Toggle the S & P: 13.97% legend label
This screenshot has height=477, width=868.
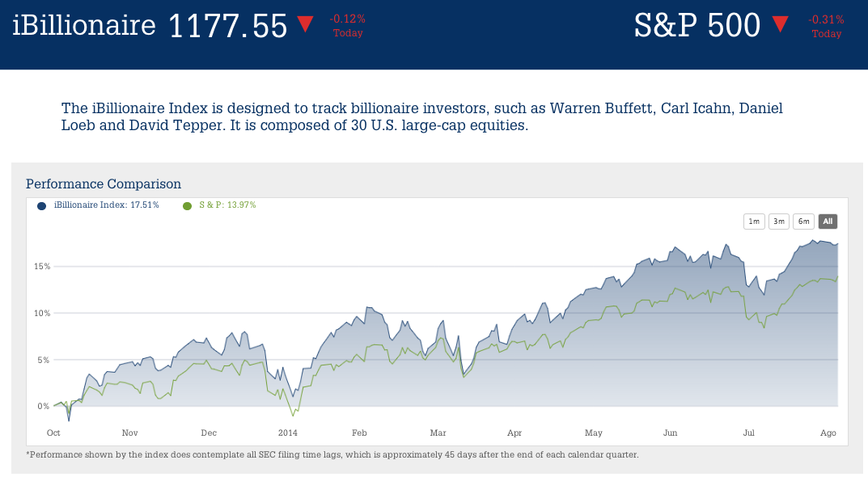pos(227,205)
